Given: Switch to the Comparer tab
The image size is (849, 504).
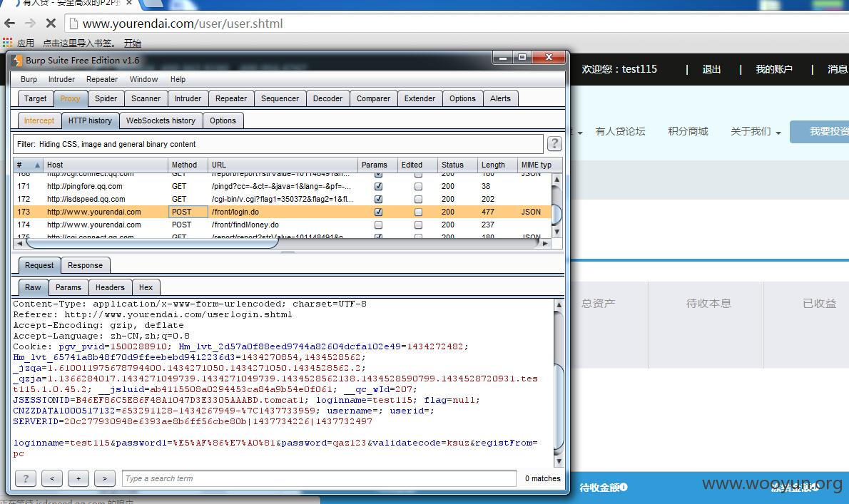Looking at the screenshot, I should (x=373, y=98).
